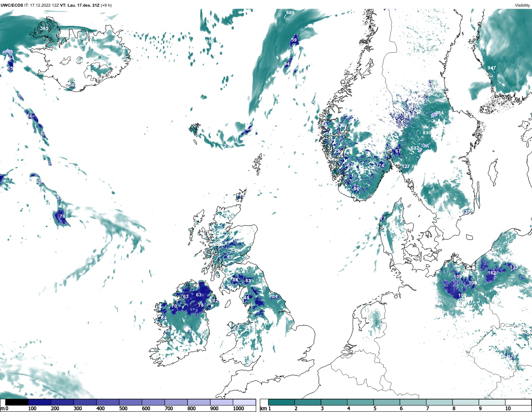
Task: Click the '86' visibility value over southern Scotland
Action: point(235,280)
